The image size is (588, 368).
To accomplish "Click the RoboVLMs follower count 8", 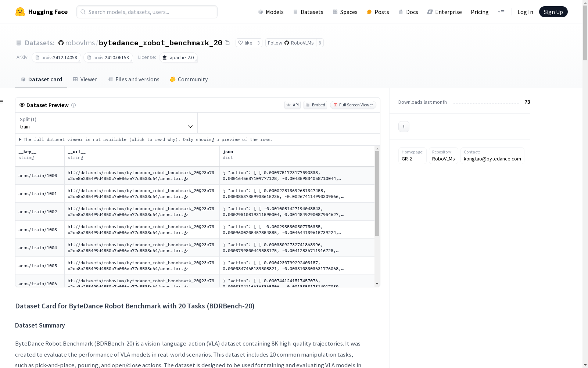I will [x=320, y=43].
